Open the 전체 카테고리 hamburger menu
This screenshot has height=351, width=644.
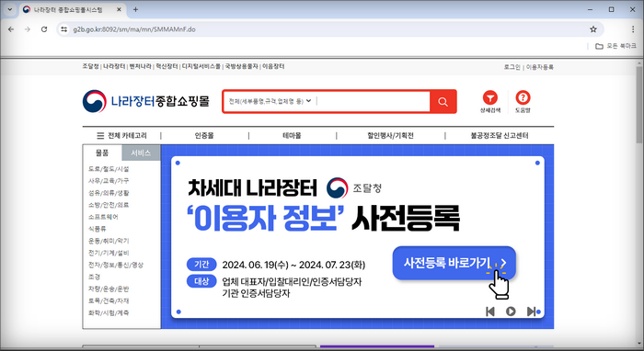[121, 136]
